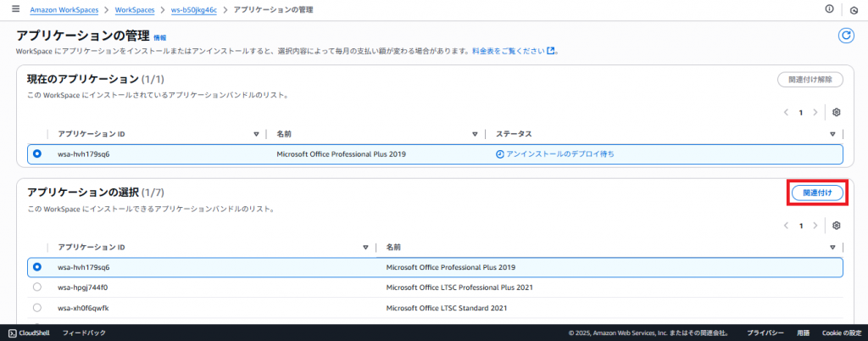Click the 情報 link beside the heading
The width and height of the screenshot is (868, 341).
point(159,38)
